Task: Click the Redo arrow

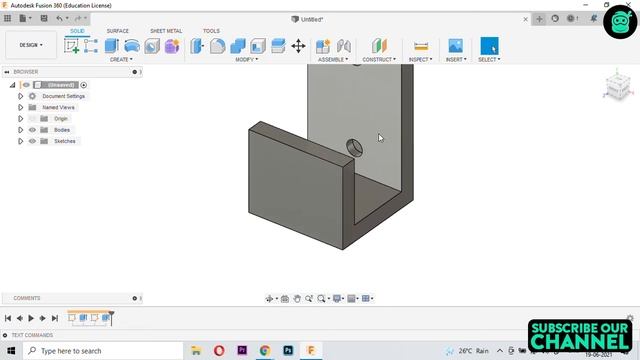Action: (x=78, y=18)
